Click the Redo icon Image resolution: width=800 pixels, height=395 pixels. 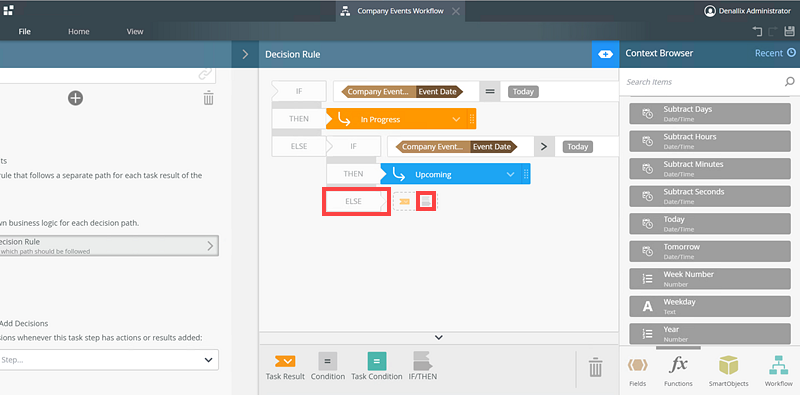click(773, 32)
